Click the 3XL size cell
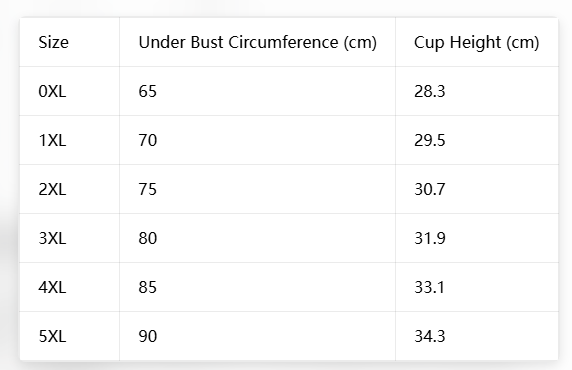 click(x=52, y=238)
